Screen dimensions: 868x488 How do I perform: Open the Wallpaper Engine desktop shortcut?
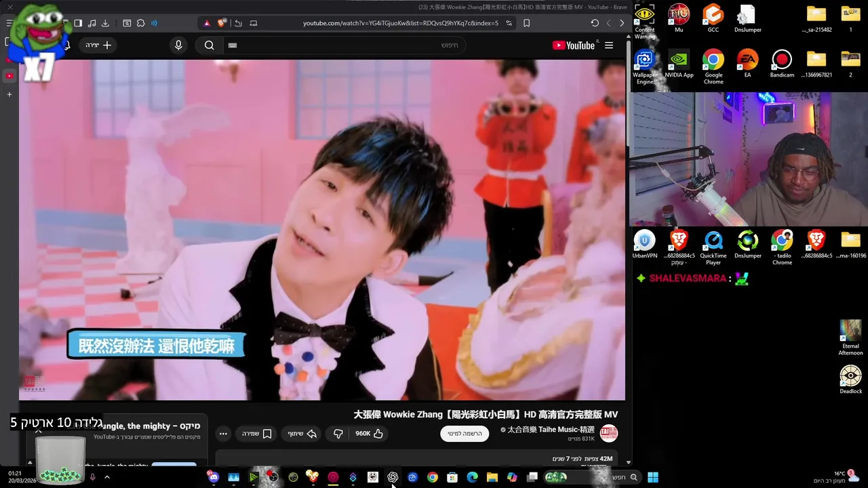tap(645, 66)
